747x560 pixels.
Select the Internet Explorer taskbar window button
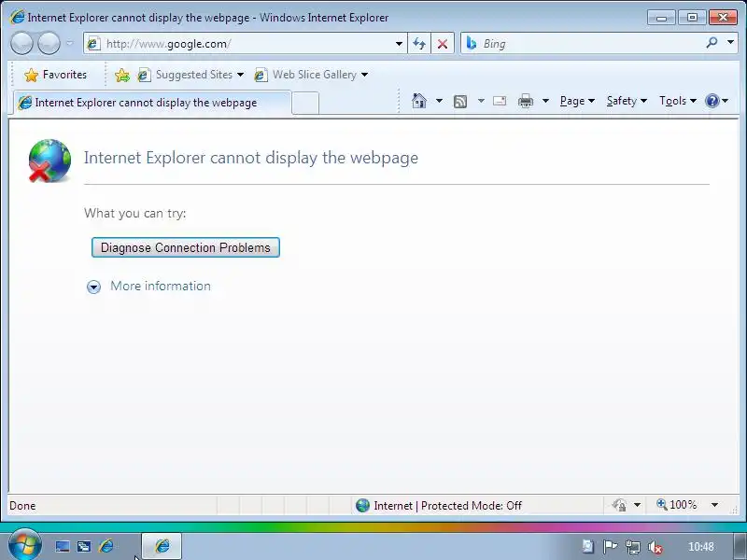point(162,546)
